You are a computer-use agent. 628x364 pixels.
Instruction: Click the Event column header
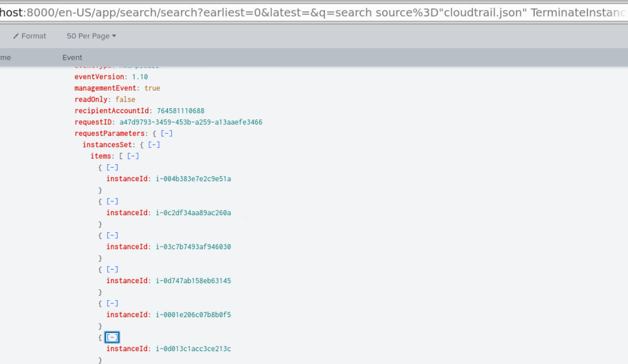72,58
